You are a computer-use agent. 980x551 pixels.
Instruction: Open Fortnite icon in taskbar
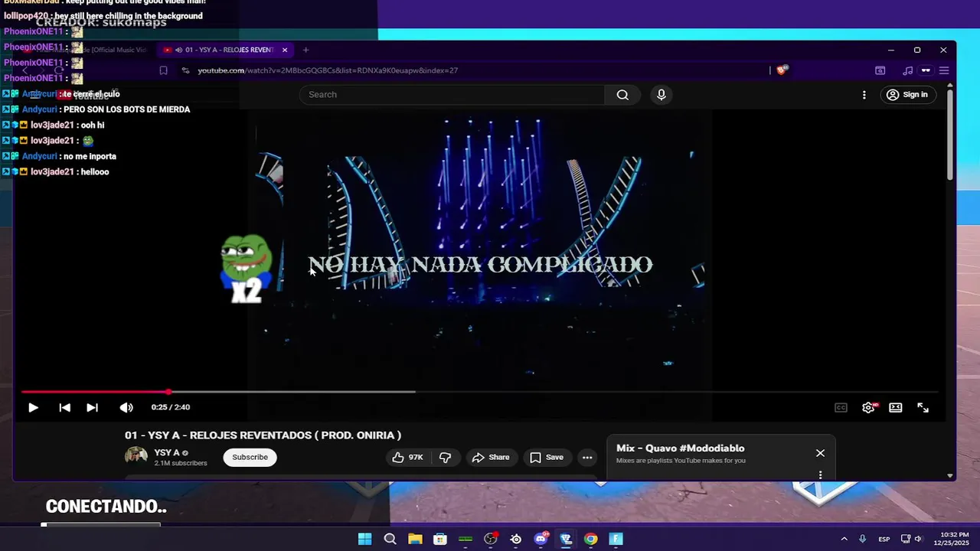point(616,539)
